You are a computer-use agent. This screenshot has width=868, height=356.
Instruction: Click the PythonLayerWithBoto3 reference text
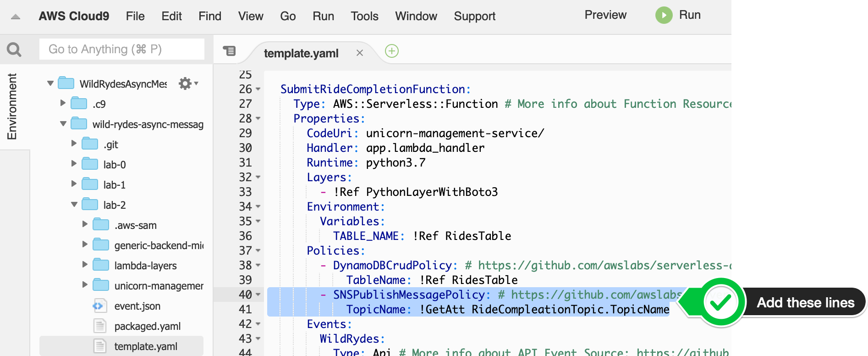pyautogui.click(x=432, y=192)
